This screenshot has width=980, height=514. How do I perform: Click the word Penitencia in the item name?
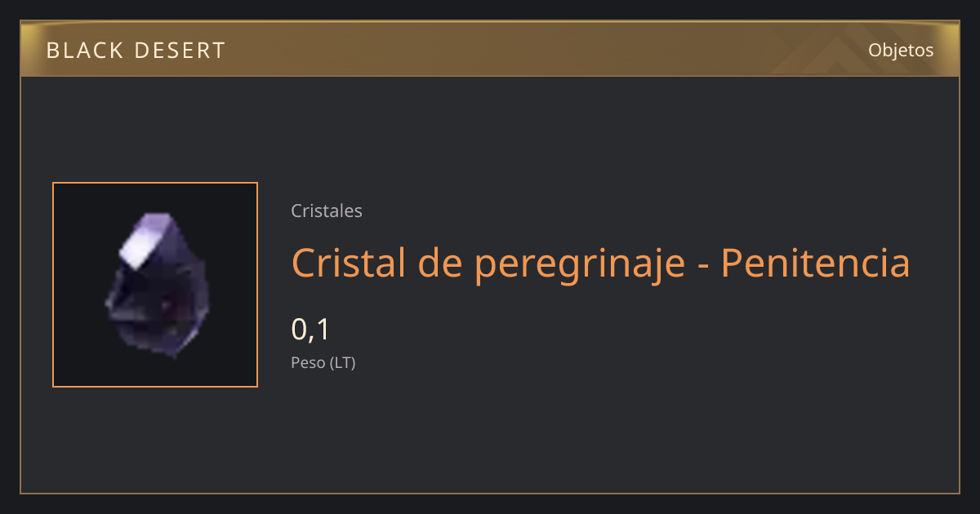point(815,262)
